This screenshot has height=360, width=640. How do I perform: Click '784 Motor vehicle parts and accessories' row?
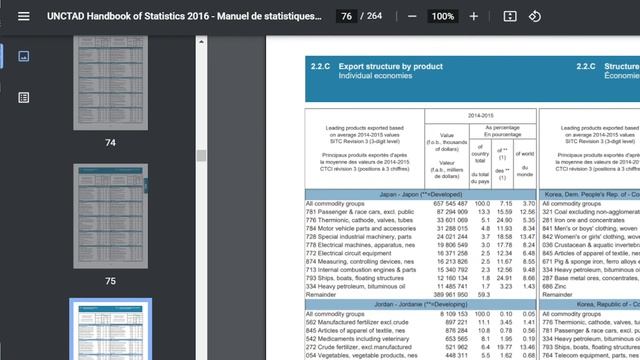coord(420,229)
